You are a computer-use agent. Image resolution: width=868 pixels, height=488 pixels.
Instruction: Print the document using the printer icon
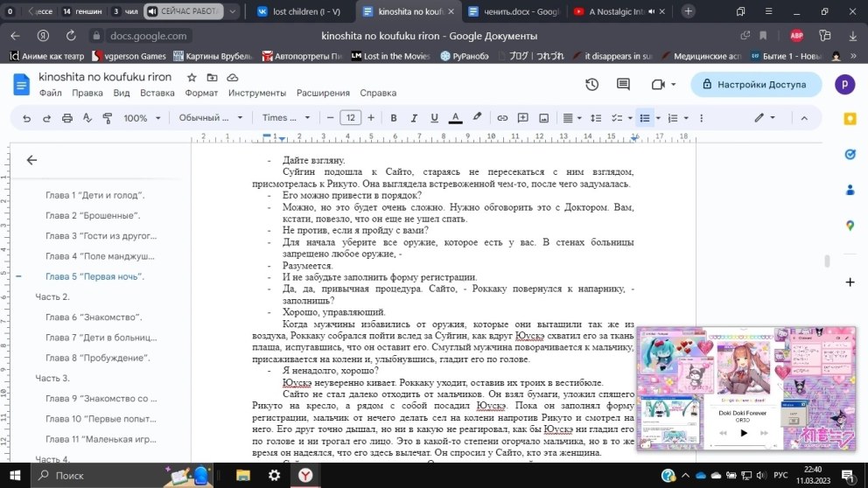tap(67, 118)
